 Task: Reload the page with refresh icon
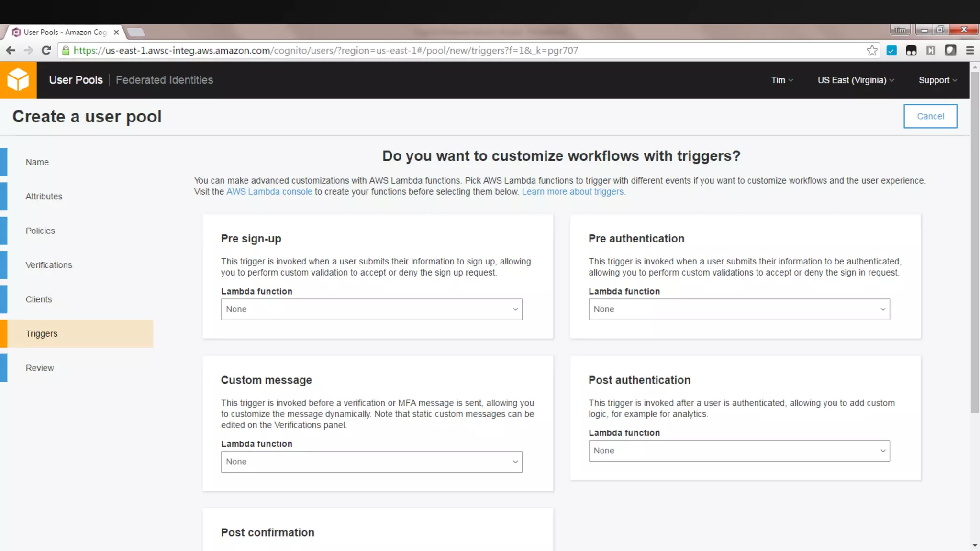(46, 51)
